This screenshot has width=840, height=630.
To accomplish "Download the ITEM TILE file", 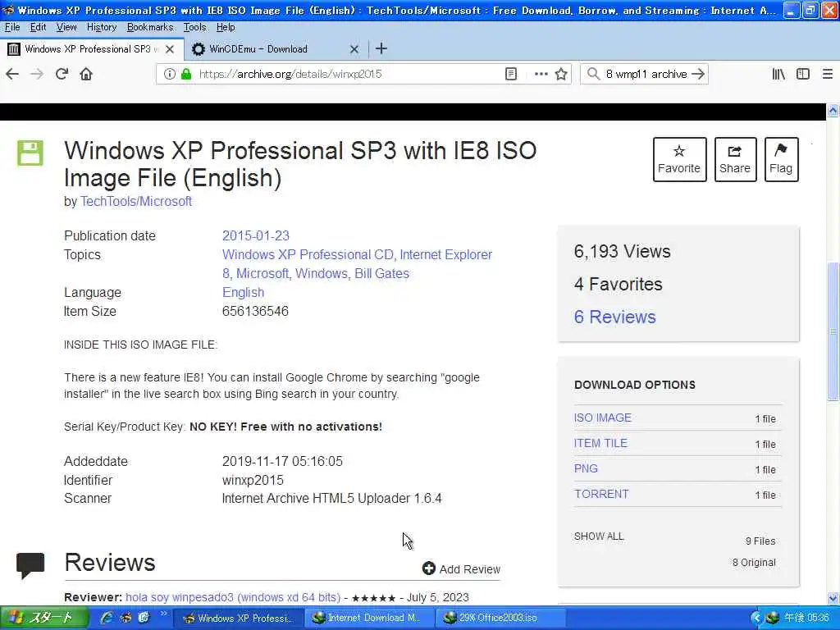I will click(x=600, y=443).
